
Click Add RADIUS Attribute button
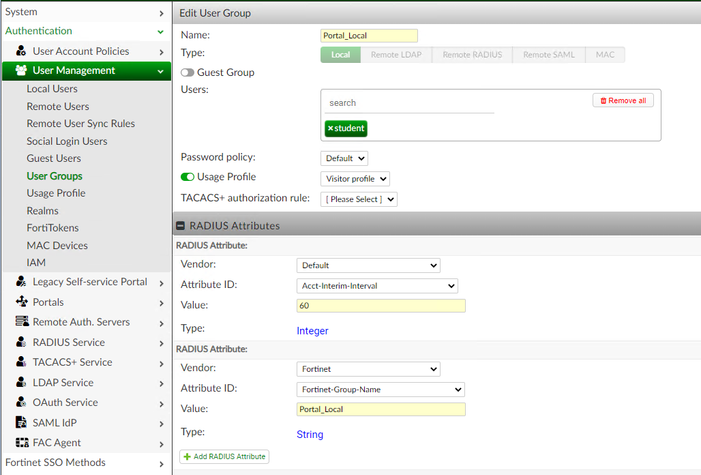pyautogui.click(x=225, y=456)
